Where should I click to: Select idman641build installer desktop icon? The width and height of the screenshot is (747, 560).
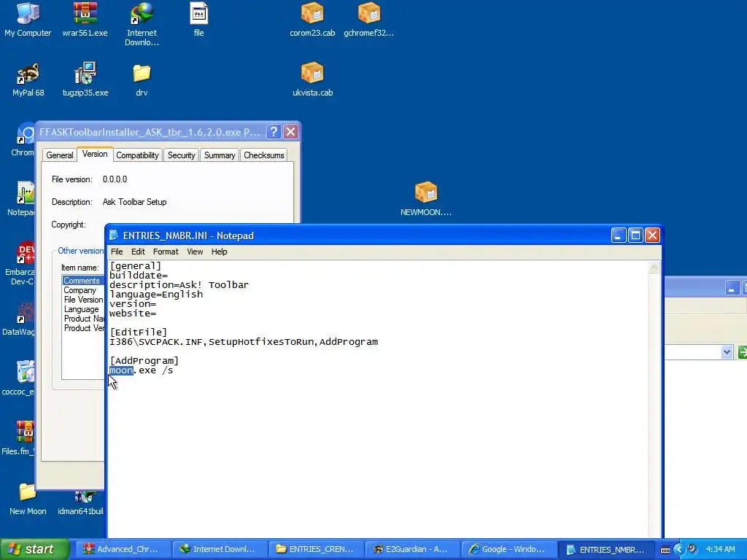(x=80, y=503)
